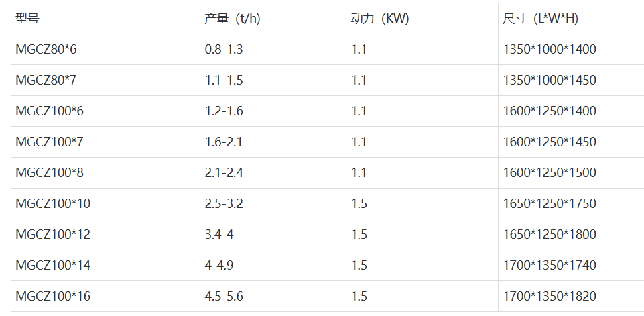Click the 2.5-3.2 output cell

coord(273,204)
